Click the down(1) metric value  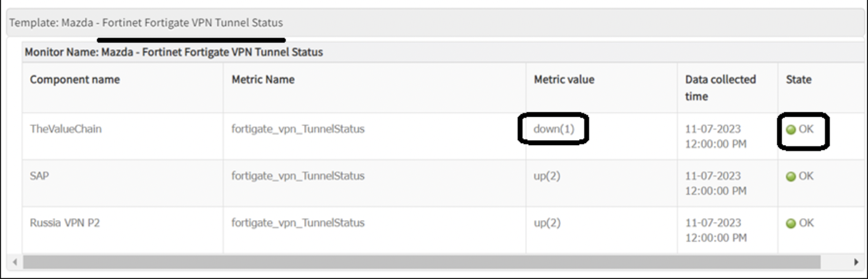pos(553,129)
